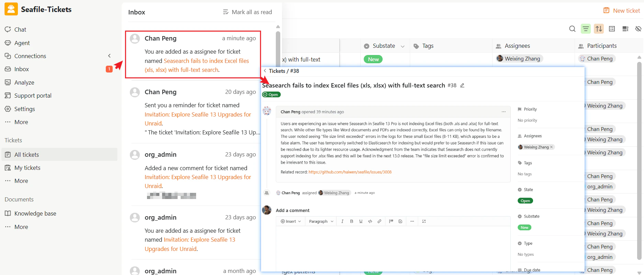This screenshot has width=644, height=275.
Task: Select All tickets in the sidebar
Action: point(59,155)
